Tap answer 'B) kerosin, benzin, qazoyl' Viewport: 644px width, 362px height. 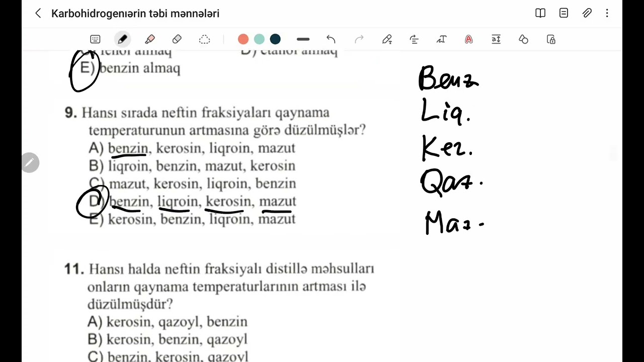click(x=168, y=339)
